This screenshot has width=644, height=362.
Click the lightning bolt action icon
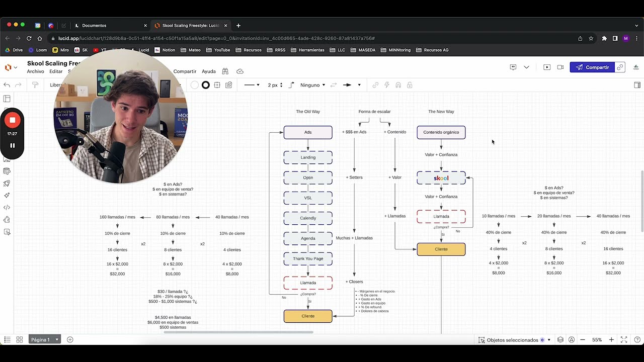coord(387,85)
